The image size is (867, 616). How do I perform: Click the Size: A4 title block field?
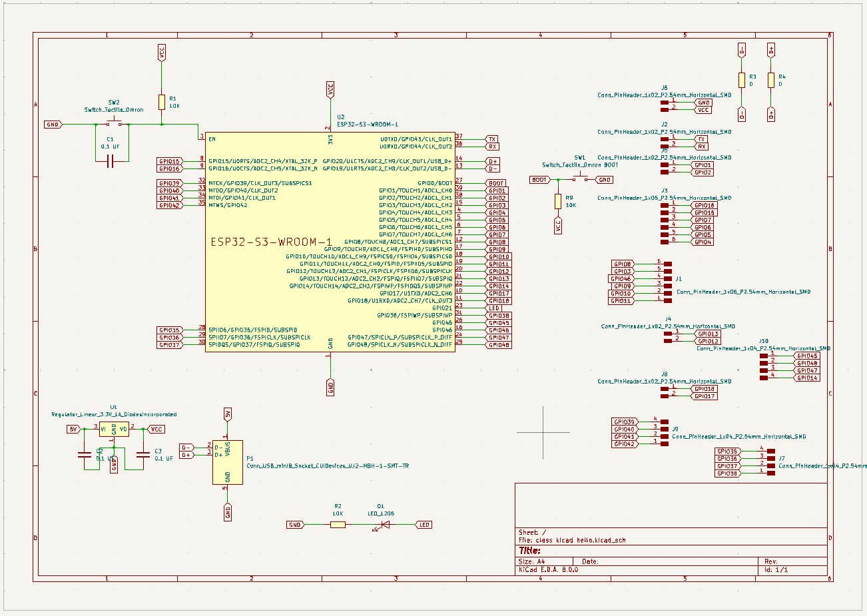(x=531, y=561)
